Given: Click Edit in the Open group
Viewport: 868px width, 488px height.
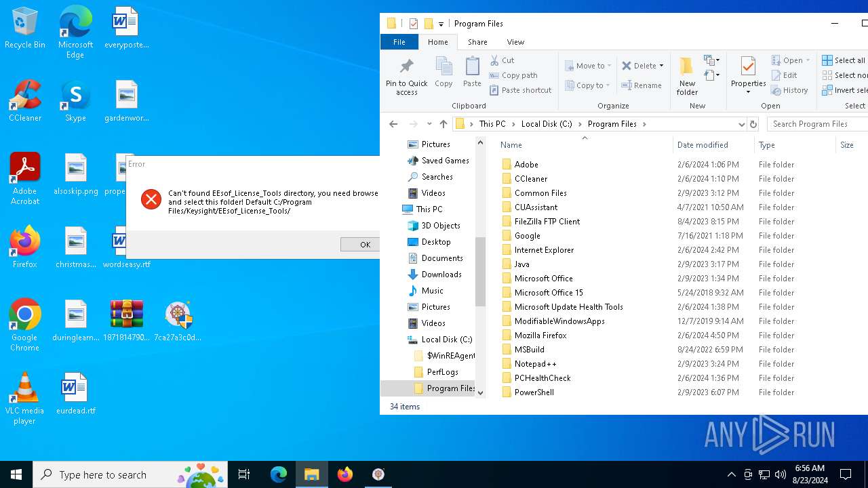Looking at the screenshot, I should pyautogui.click(x=785, y=75).
